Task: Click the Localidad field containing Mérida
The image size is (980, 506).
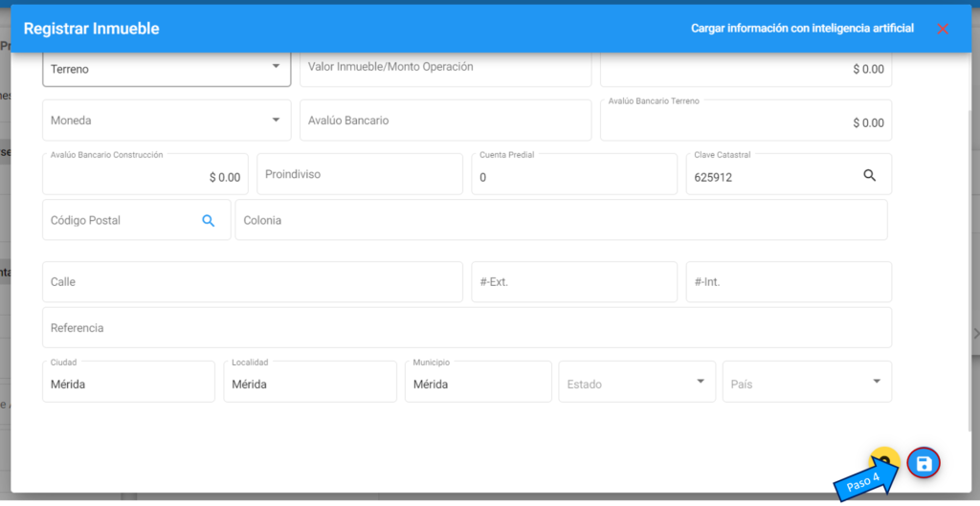Action: pyautogui.click(x=310, y=382)
